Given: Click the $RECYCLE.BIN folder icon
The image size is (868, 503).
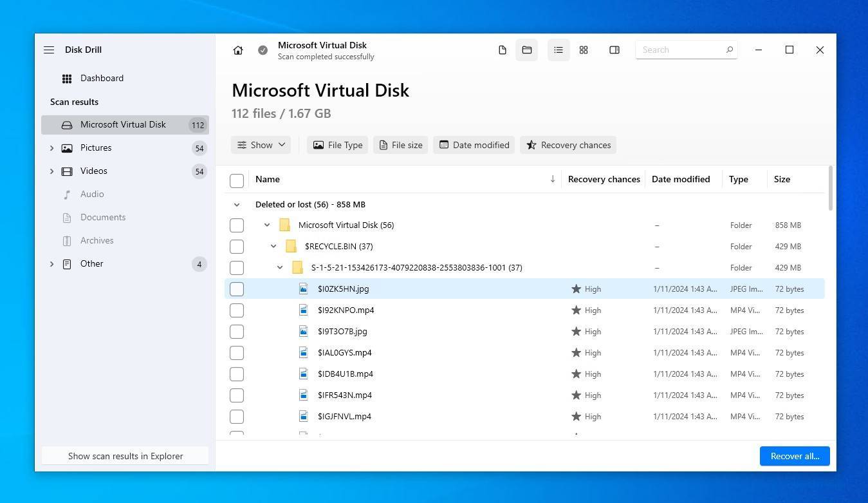Looking at the screenshot, I should pyautogui.click(x=291, y=246).
